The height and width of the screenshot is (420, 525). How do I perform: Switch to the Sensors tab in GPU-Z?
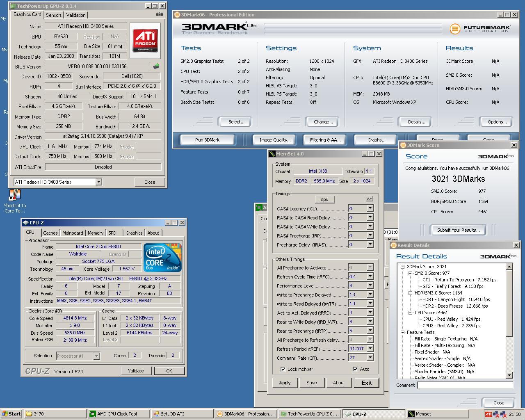pyautogui.click(x=54, y=15)
